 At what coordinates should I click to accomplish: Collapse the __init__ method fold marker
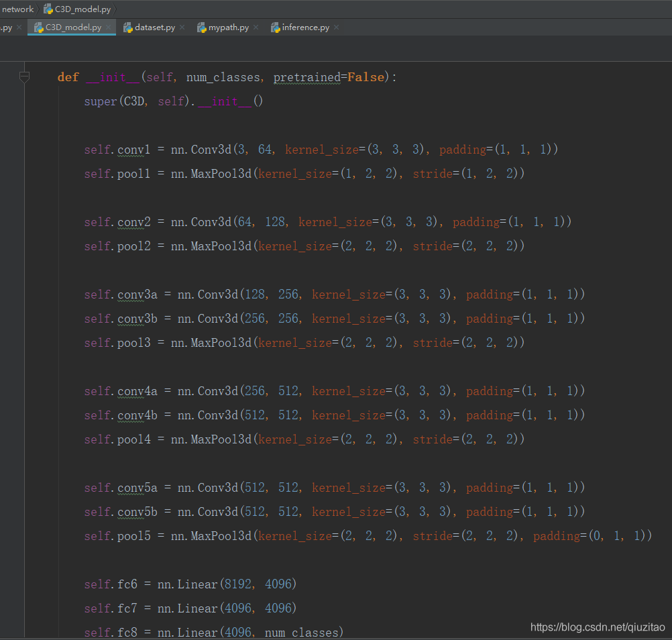tap(24, 77)
